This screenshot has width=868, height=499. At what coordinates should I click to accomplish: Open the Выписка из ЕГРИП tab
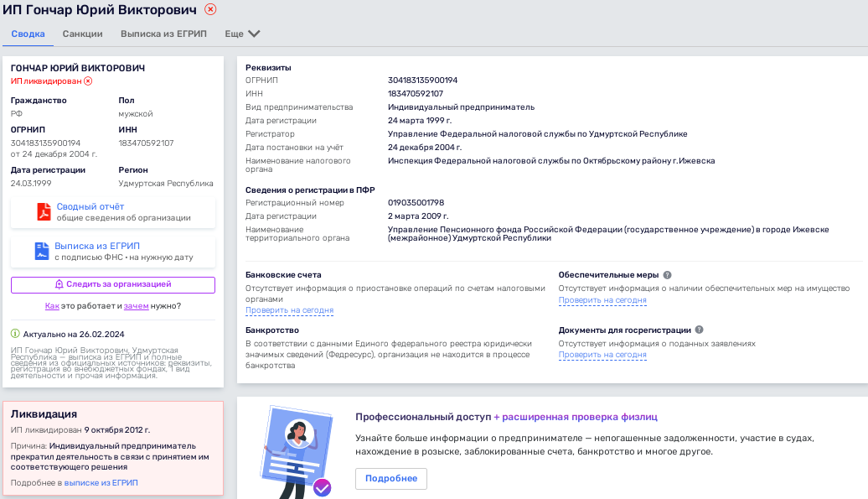pyautogui.click(x=163, y=34)
